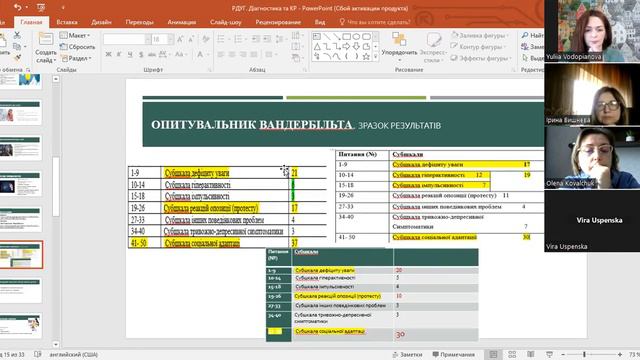640x360 pixels.
Task: Decrease font size with the smaller A icon
Action: [x=191, y=39]
